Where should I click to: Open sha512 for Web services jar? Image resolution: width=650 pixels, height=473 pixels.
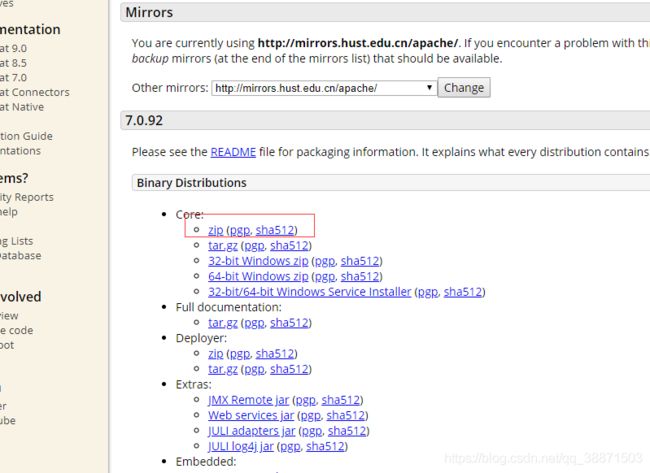coord(346,415)
